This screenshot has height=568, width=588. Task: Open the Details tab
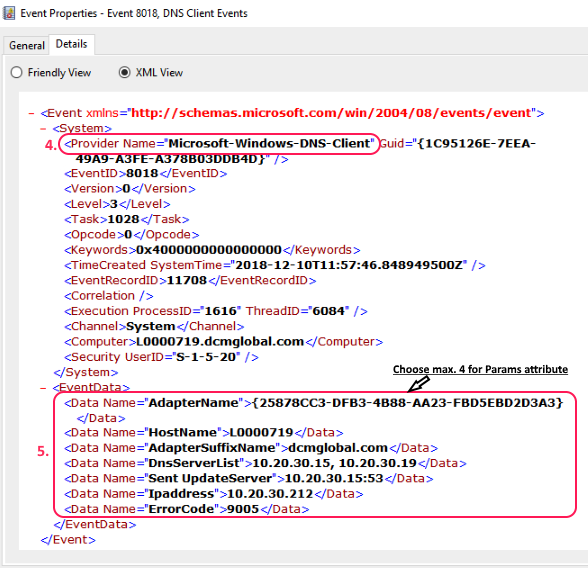click(x=72, y=44)
